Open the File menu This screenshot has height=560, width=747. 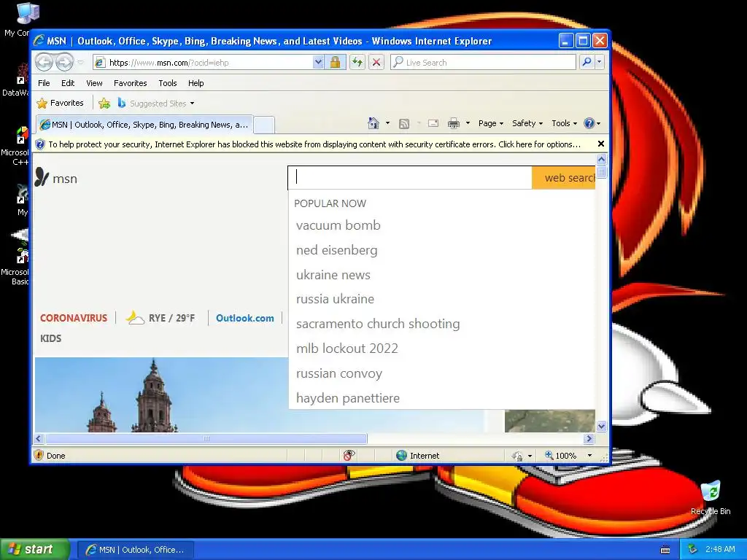[x=44, y=83]
